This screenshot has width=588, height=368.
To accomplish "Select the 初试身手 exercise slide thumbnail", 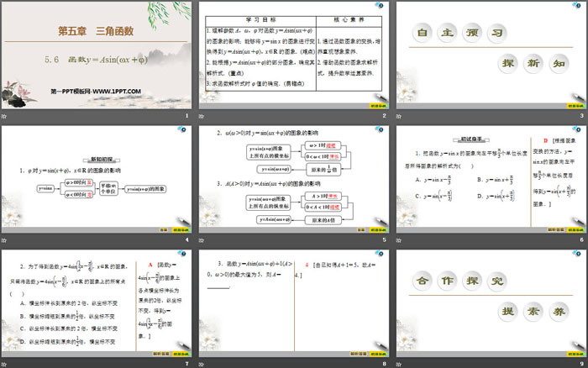I will (490, 179).
